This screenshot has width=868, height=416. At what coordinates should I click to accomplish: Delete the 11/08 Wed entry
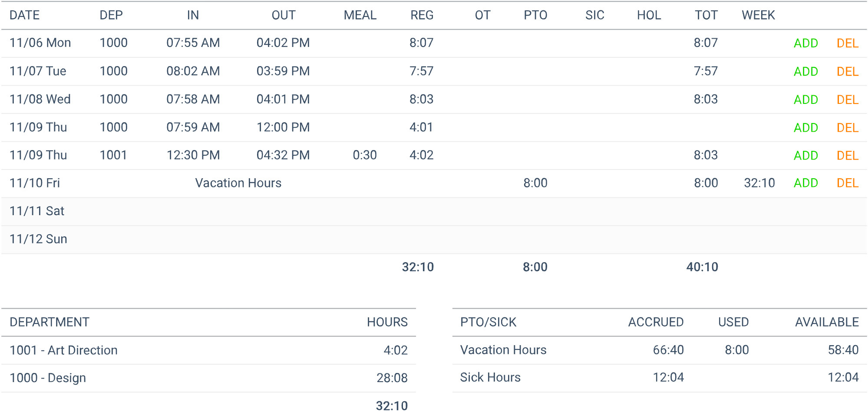tap(847, 99)
